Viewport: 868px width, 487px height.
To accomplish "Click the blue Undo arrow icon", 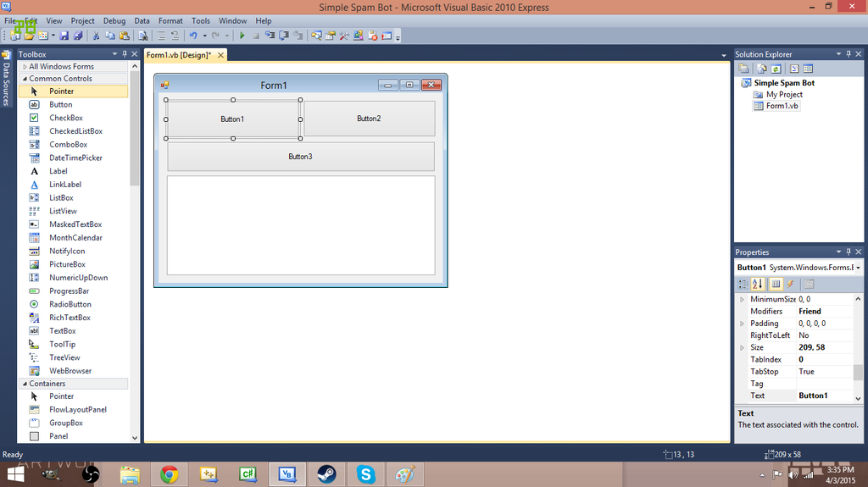I will (x=192, y=36).
